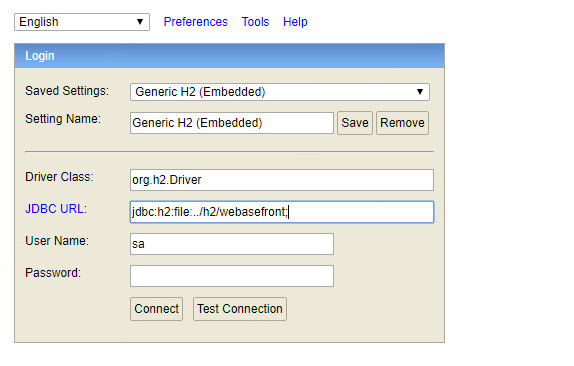Image resolution: width=574 pixels, height=366 pixels.
Task: Click the Save button
Action: coord(355,123)
